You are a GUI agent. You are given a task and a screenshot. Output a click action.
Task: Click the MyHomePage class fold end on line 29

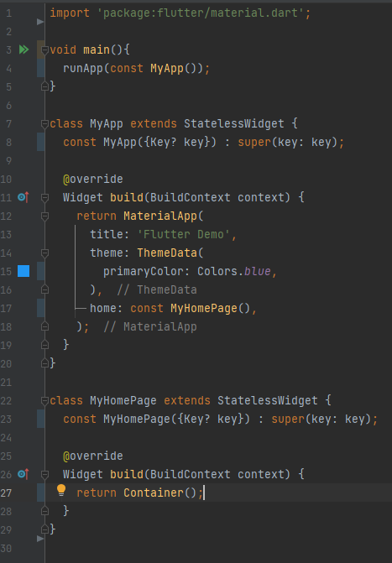(x=44, y=529)
